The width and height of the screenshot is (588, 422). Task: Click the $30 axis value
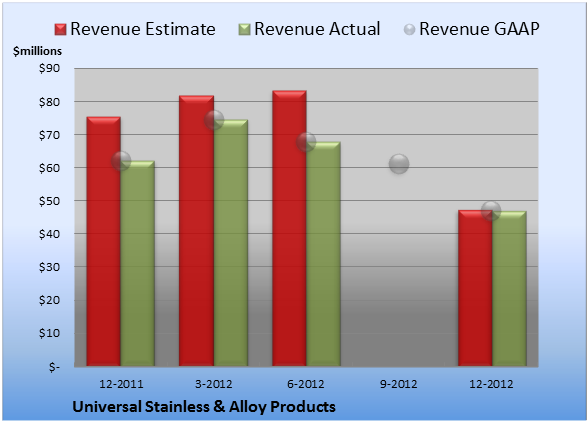pos(49,267)
